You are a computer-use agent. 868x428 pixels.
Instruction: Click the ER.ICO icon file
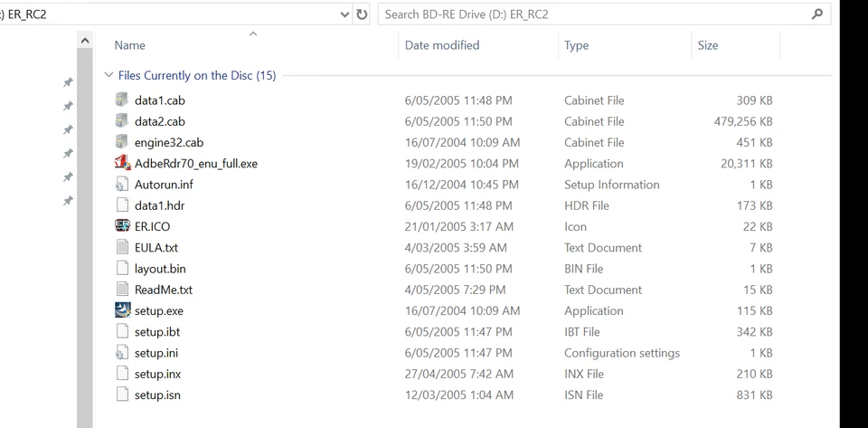[x=123, y=226]
